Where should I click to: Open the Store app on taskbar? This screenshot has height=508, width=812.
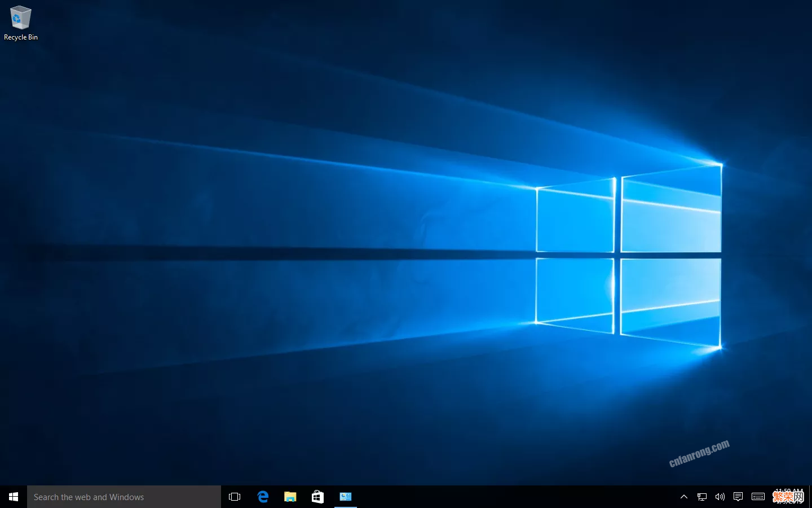[x=317, y=497]
